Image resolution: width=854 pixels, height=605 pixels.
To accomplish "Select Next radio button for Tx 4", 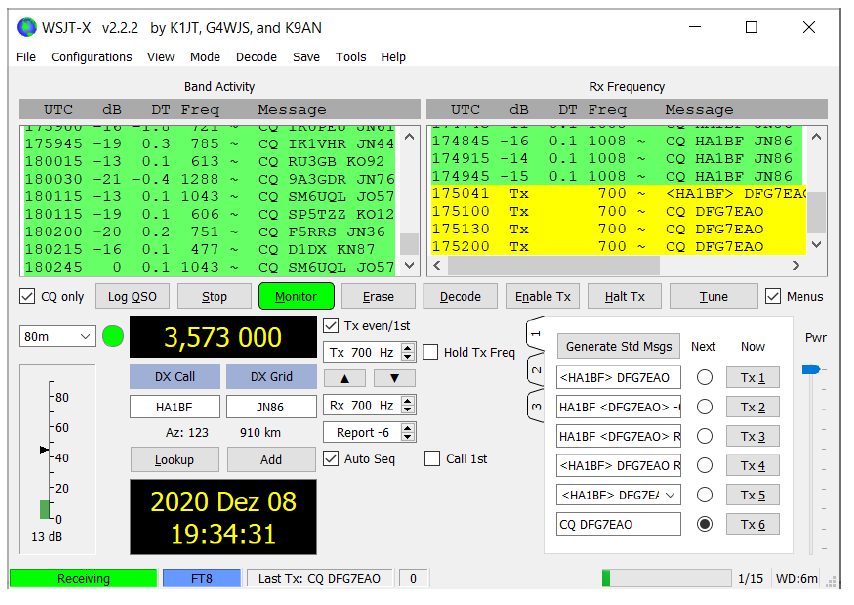I will [x=705, y=465].
